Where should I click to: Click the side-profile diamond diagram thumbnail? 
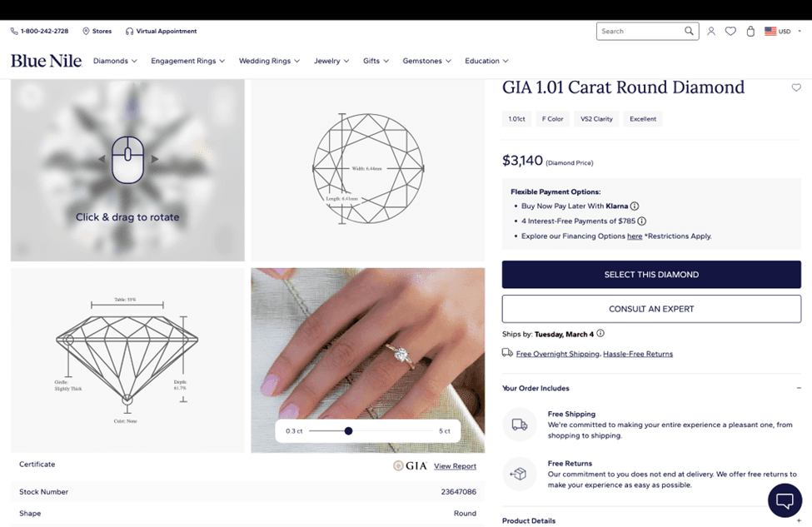(x=127, y=360)
